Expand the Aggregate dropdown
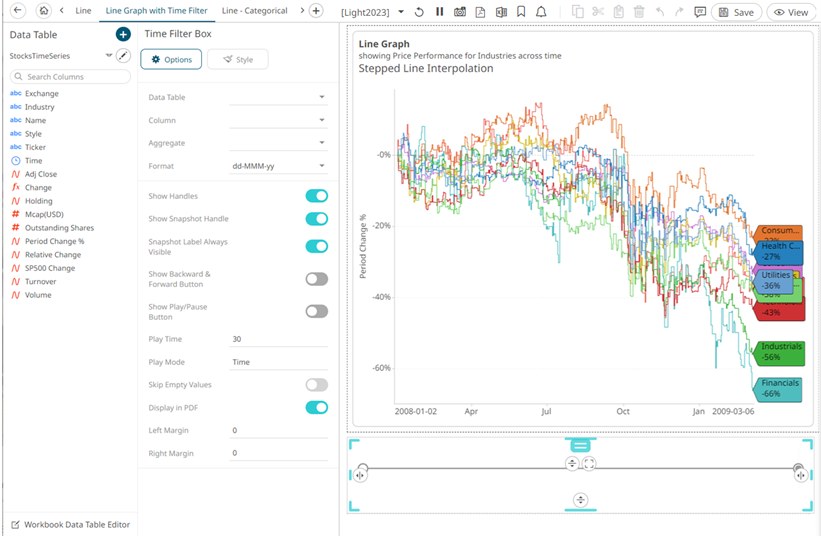Image resolution: width=821 pixels, height=536 pixels. click(278, 143)
